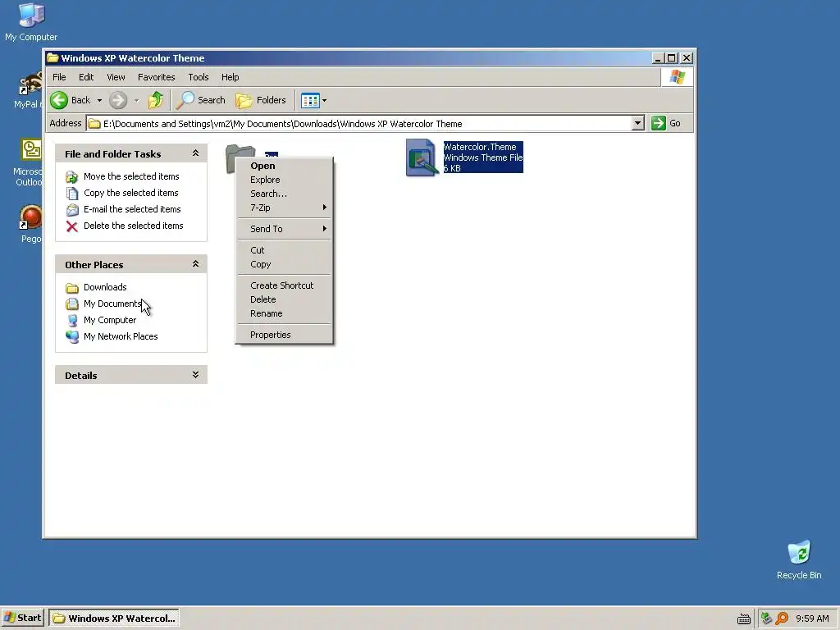Click the Go button
The image size is (840, 630).
(666, 123)
